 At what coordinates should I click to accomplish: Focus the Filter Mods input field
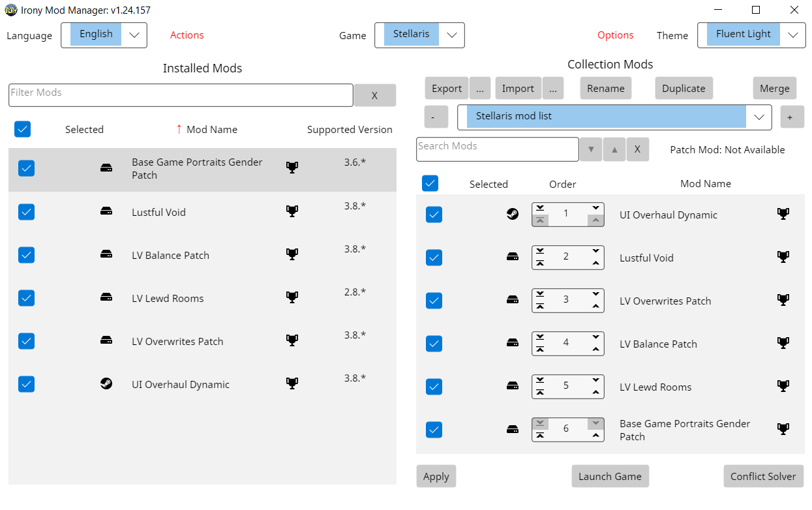point(181,95)
